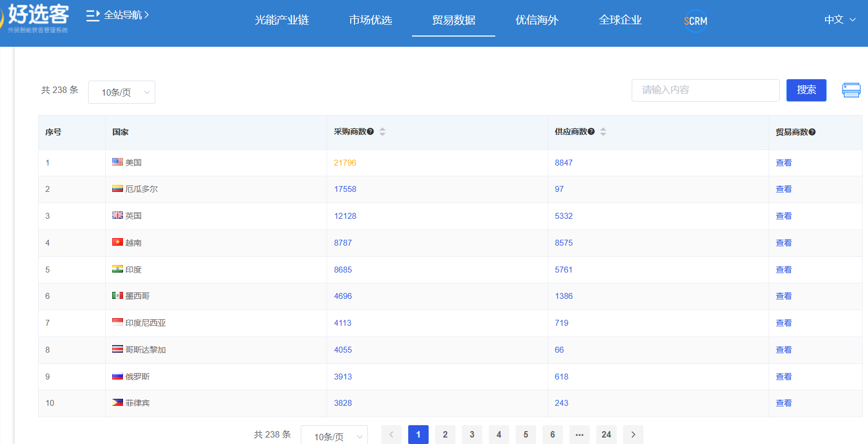Click the 菲律宾 flag icon

(118, 402)
